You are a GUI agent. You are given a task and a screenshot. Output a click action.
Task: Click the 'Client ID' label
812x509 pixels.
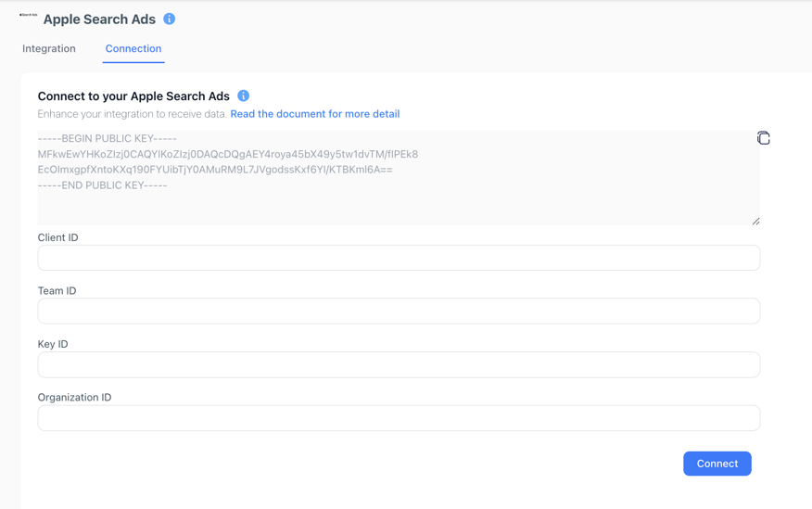click(x=58, y=237)
